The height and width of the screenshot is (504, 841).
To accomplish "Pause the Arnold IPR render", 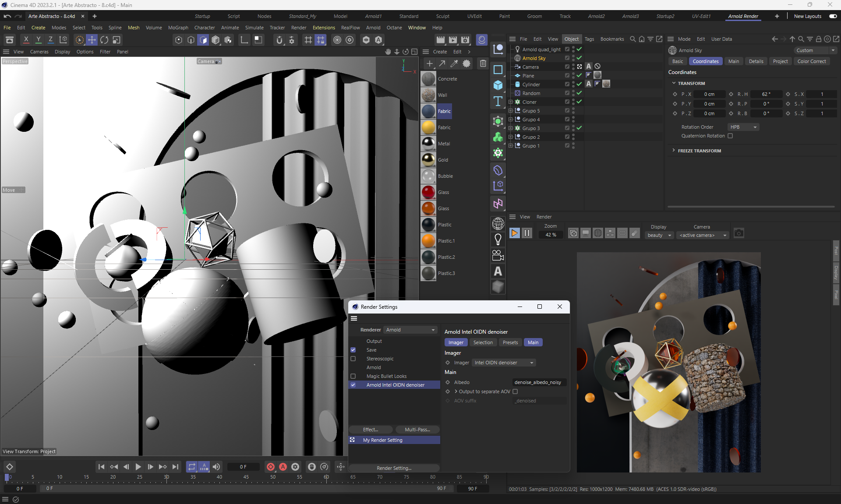I will 527,233.
